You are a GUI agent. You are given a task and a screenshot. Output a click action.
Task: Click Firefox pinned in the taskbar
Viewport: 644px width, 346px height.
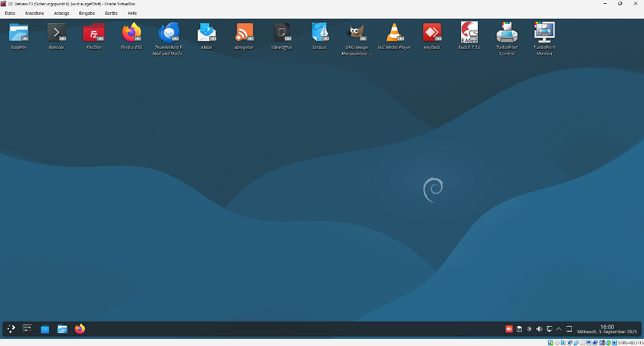tap(79, 329)
